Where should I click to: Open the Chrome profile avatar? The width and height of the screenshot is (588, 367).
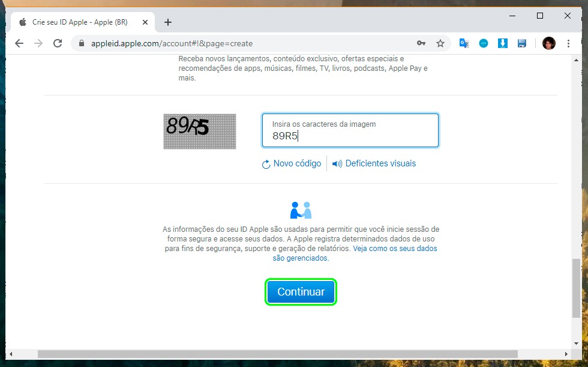[x=548, y=43]
